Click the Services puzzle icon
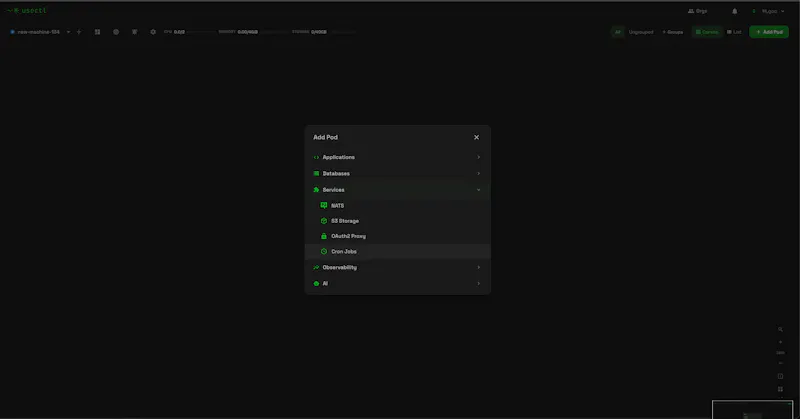Image resolution: width=800 pixels, height=419 pixels. pyautogui.click(x=316, y=190)
